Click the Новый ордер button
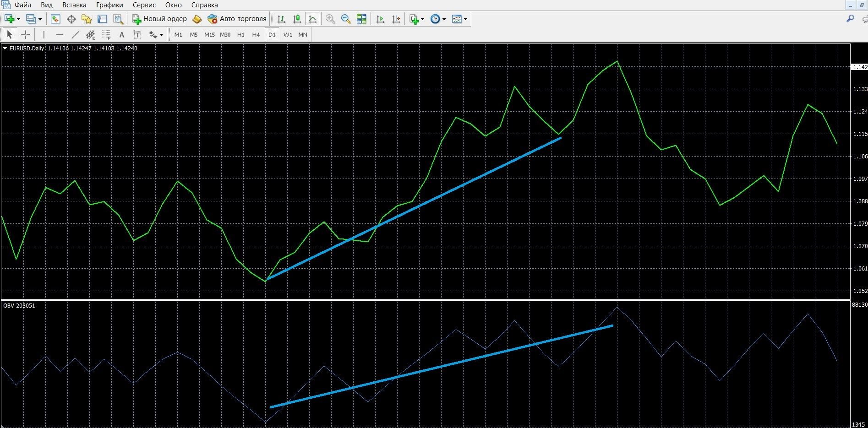The width and height of the screenshot is (868, 428). point(159,19)
